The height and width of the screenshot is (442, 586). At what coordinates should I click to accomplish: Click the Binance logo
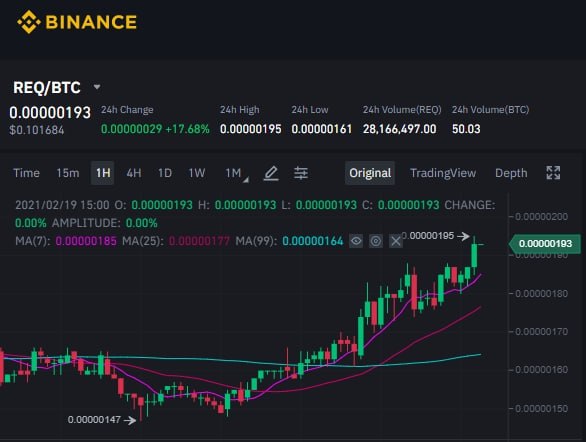tap(77, 22)
